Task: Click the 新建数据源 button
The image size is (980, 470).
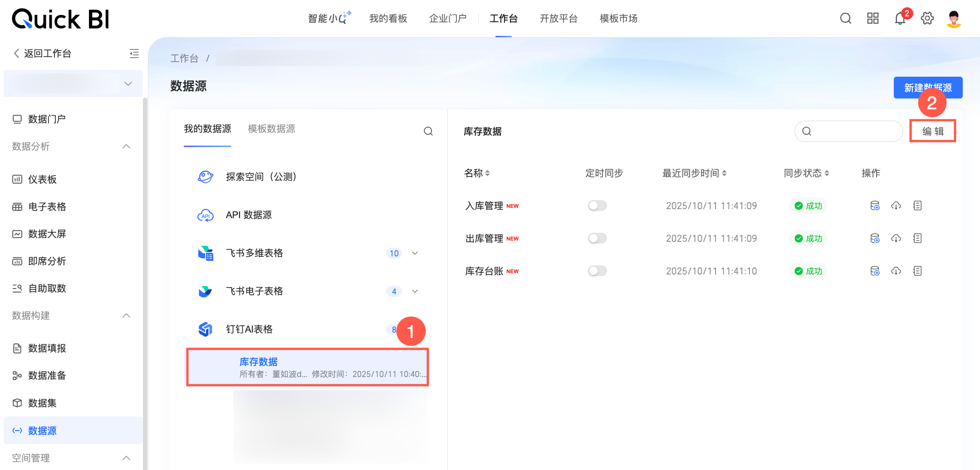Action: coord(928,88)
